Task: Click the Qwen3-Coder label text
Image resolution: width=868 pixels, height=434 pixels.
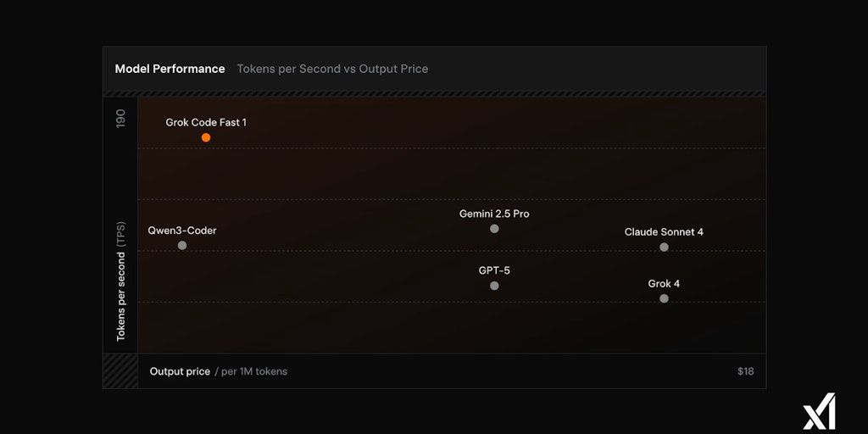Action: click(182, 231)
